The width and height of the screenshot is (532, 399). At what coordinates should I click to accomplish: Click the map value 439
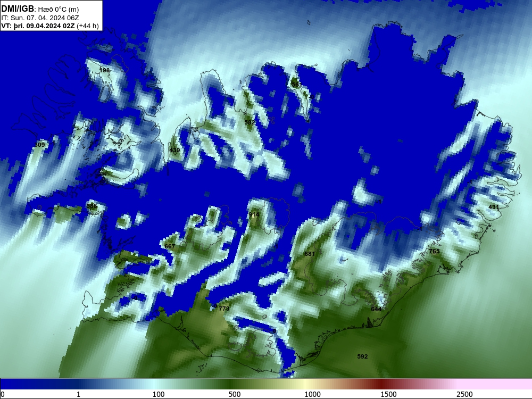coord(174,150)
